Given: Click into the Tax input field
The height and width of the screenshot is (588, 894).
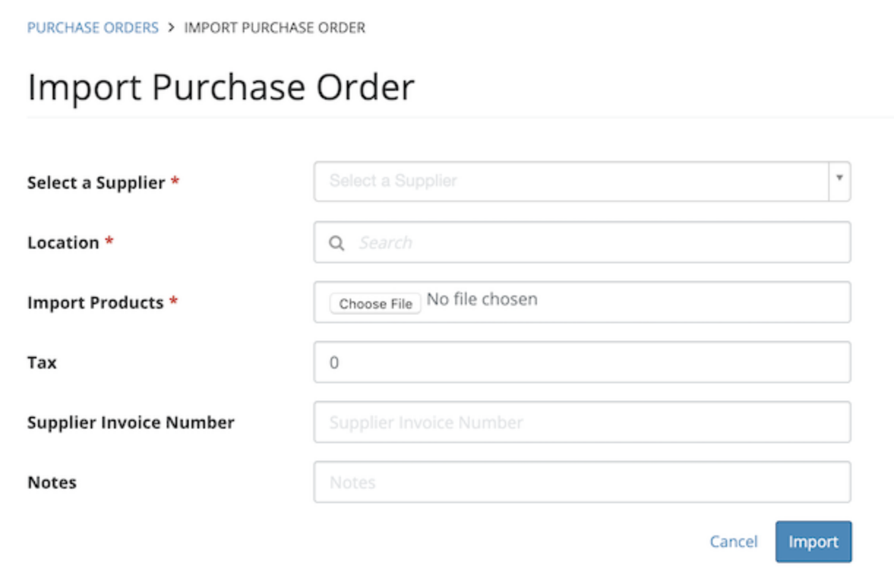Looking at the screenshot, I should click(582, 362).
